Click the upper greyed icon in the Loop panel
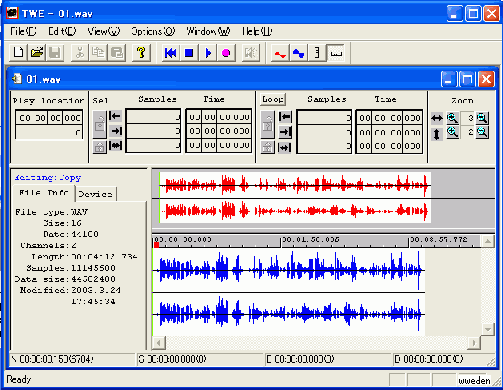This screenshot has height=390, width=503. click(x=268, y=125)
